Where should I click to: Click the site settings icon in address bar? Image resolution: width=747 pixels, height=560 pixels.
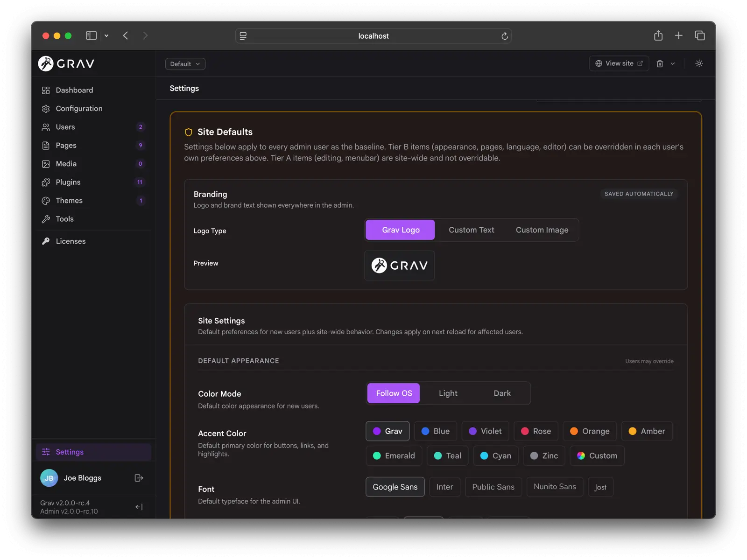click(243, 36)
